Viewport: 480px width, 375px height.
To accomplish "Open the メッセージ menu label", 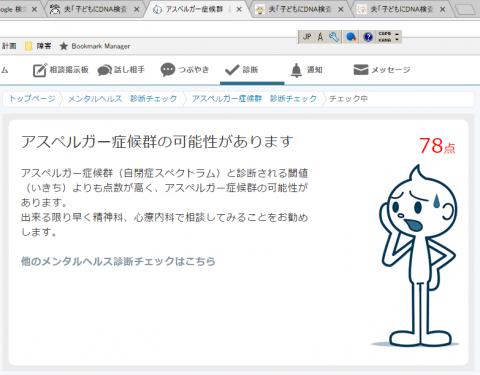I will click(x=391, y=70).
